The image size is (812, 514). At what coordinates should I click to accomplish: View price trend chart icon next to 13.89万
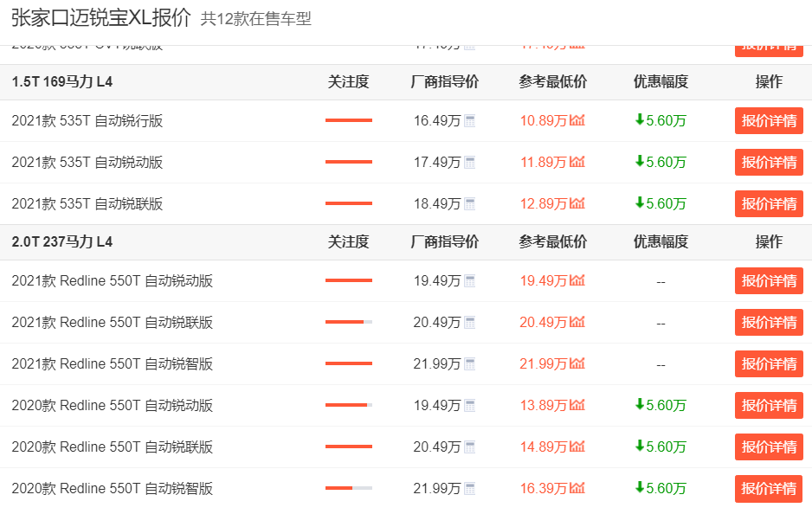click(x=577, y=404)
